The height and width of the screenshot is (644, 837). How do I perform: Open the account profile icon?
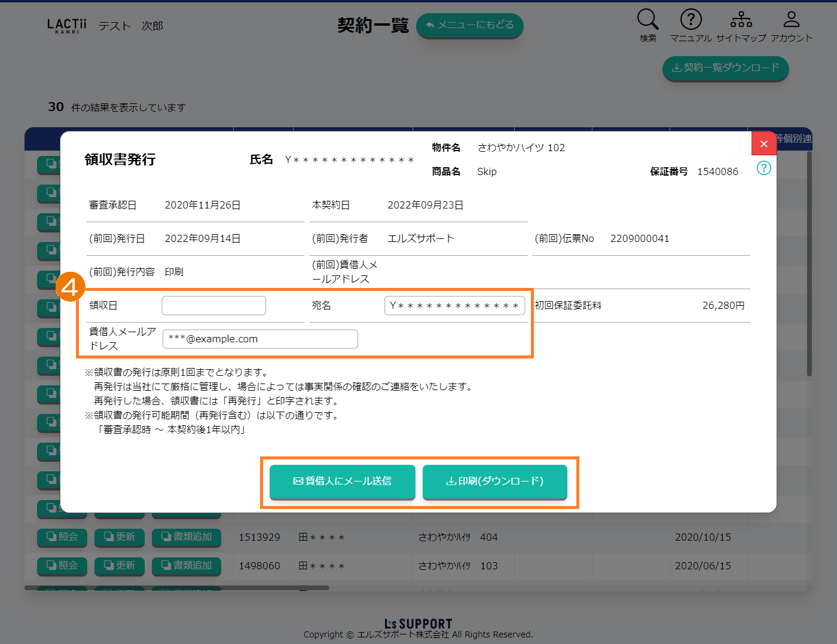click(791, 20)
